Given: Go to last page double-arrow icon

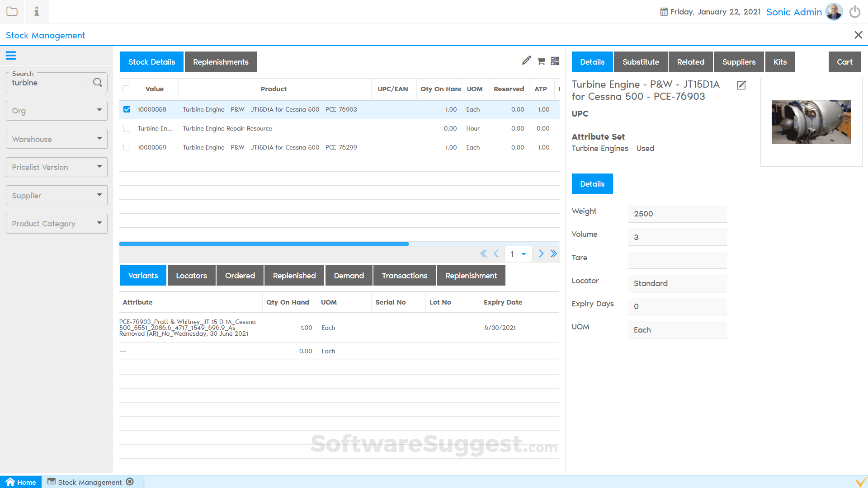Looking at the screenshot, I should pyautogui.click(x=554, y=253).
